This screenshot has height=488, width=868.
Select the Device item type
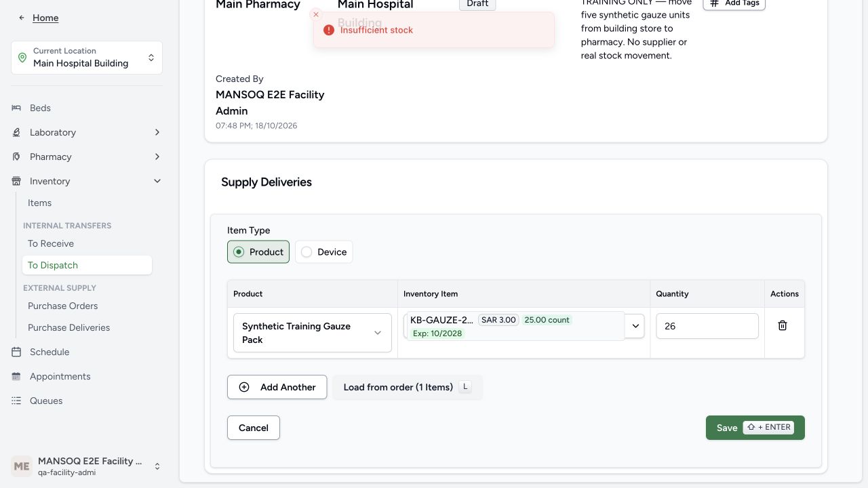pos(323,251)
